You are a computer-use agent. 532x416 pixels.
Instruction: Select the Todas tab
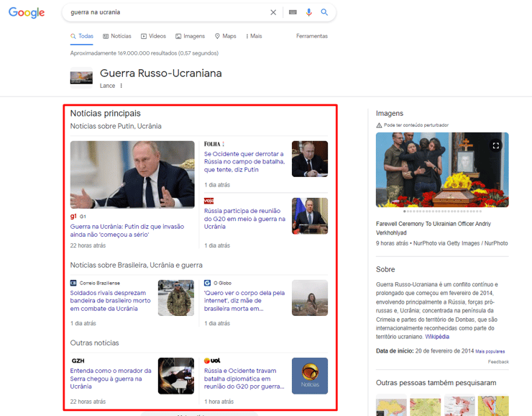click(82, 36)
